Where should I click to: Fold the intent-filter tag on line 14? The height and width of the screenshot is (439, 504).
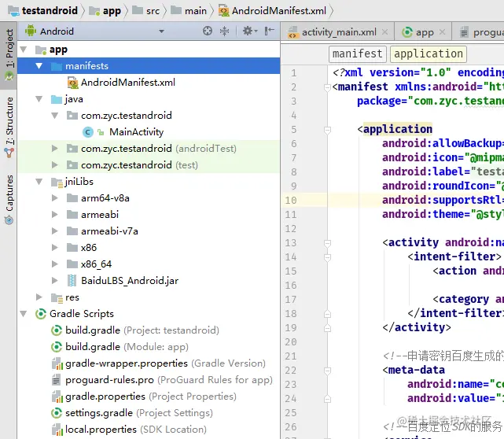coord(327,257)
